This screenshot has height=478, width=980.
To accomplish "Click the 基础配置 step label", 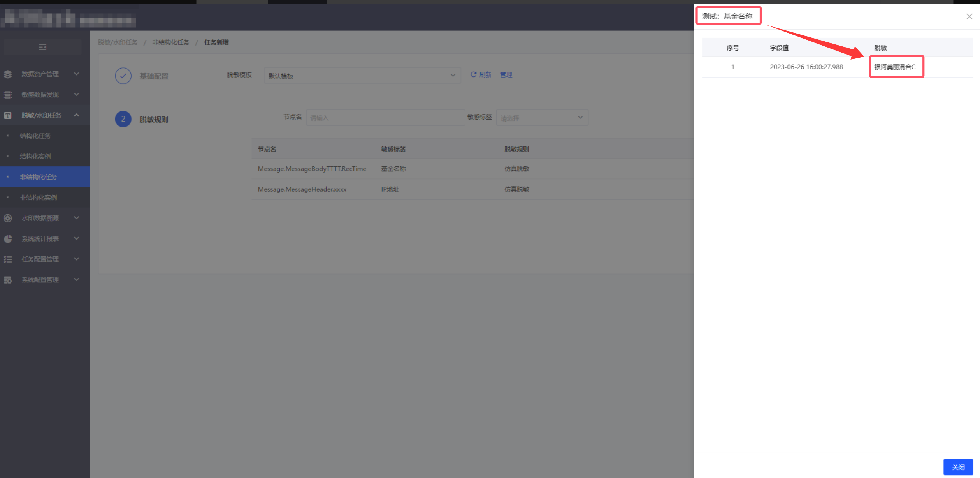I will [154, 76].
